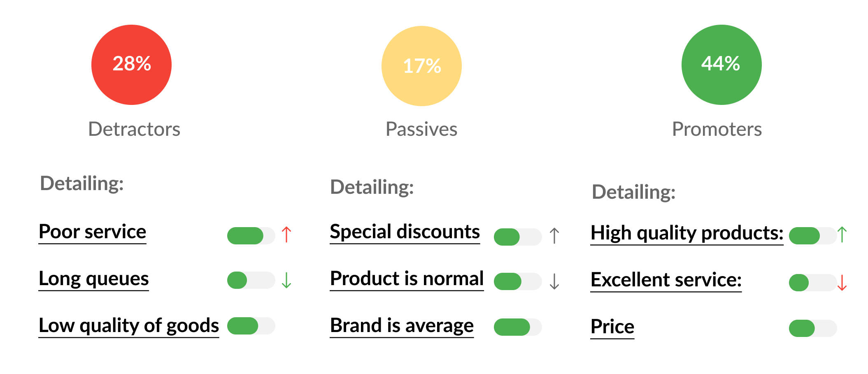Click the red up arrow beside Poor service
Image resolution: width=868 pixels, height=374 pixels.
pos(286,235)
